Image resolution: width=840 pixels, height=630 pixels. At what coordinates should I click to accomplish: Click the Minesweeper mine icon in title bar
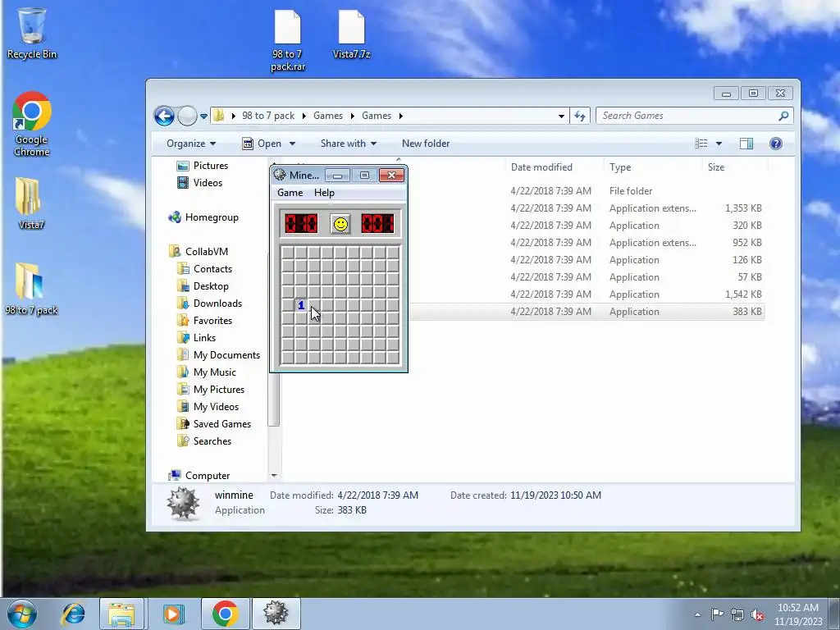click(279, 175)
